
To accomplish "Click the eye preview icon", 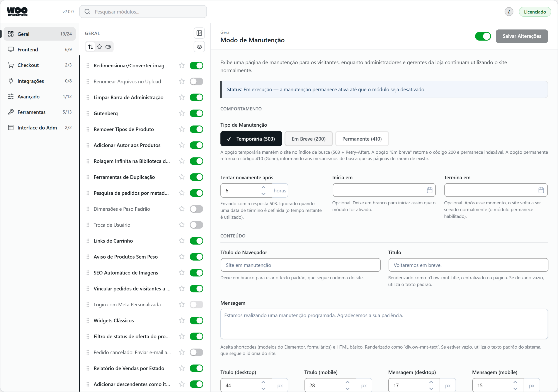I will coord(199,47).
